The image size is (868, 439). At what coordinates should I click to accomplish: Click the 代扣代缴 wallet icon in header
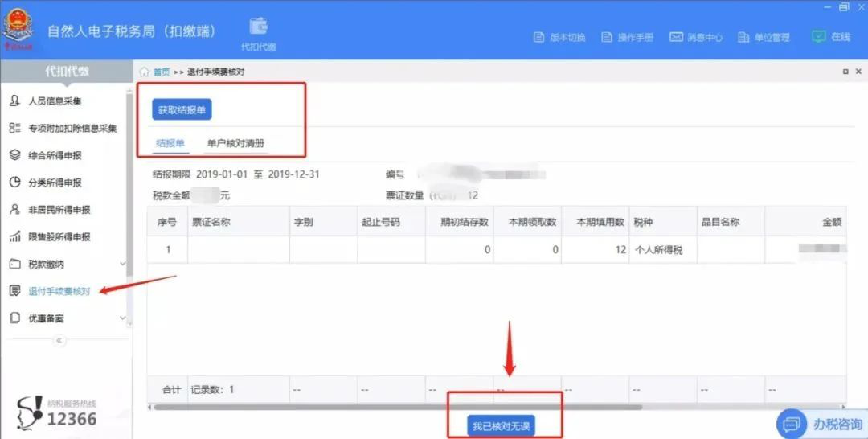pos(259,27)
